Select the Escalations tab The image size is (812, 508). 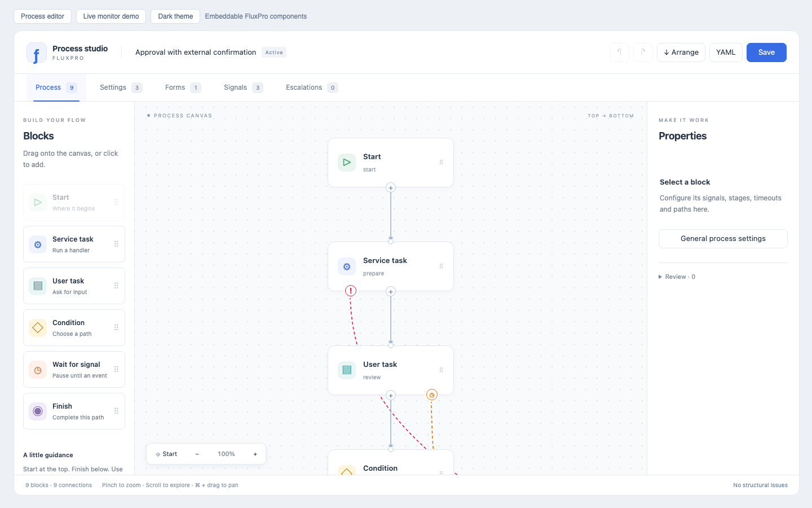click(x=312, y=87)
